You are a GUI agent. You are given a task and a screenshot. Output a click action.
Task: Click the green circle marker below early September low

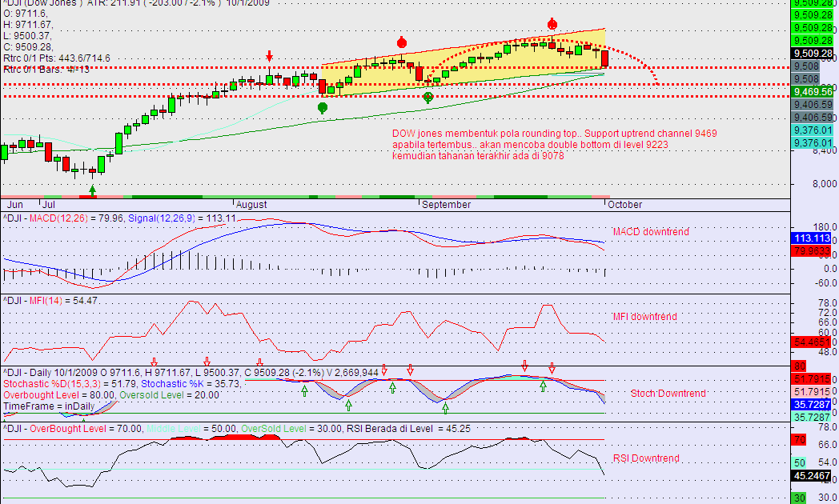pos(428,98)
